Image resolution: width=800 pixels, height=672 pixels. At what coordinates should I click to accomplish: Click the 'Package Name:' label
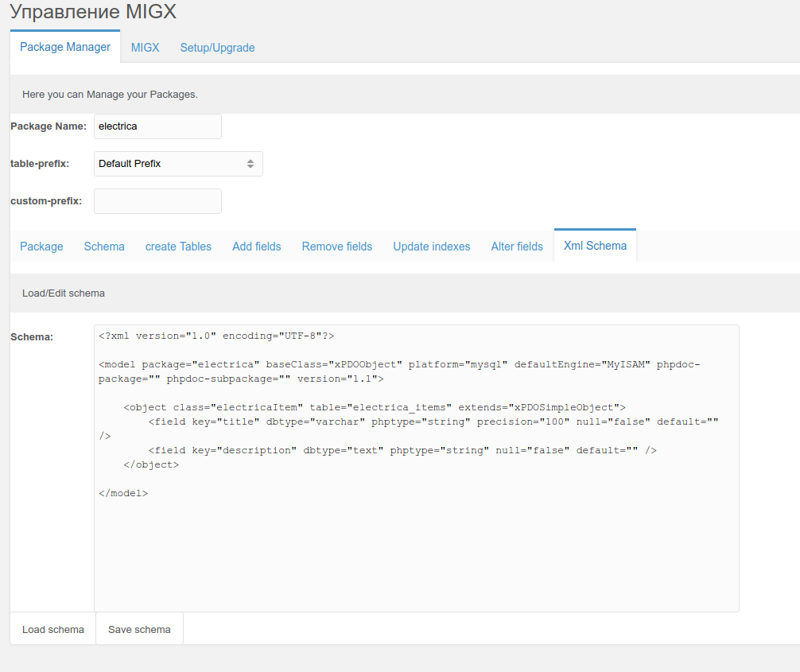pyautogui.click(x=49, y=126)
